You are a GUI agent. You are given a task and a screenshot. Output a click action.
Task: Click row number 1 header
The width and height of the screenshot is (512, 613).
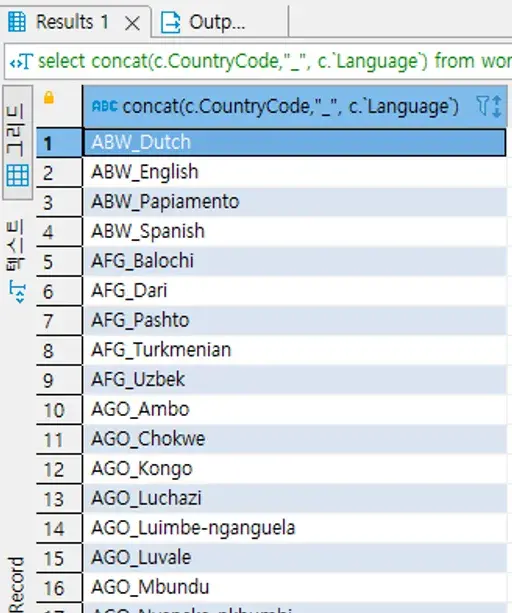click(x=59, y=143)
